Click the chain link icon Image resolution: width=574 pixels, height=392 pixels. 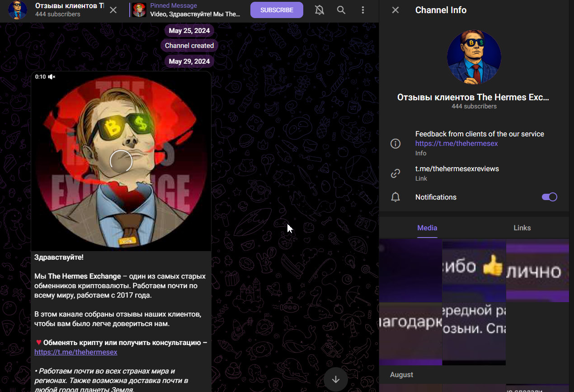tap(395, 173)
